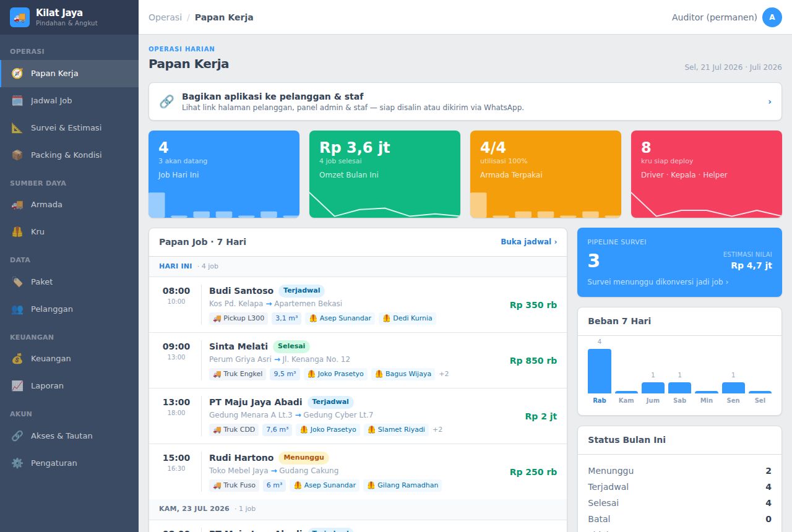
Task: Click the Slamet Riyadi crew chip
Action: 396,430
